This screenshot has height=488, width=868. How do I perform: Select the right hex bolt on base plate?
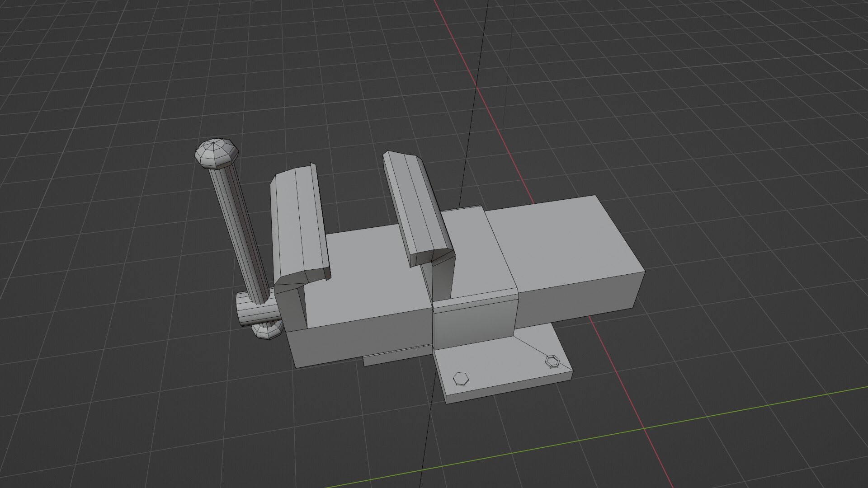point(552,361)
